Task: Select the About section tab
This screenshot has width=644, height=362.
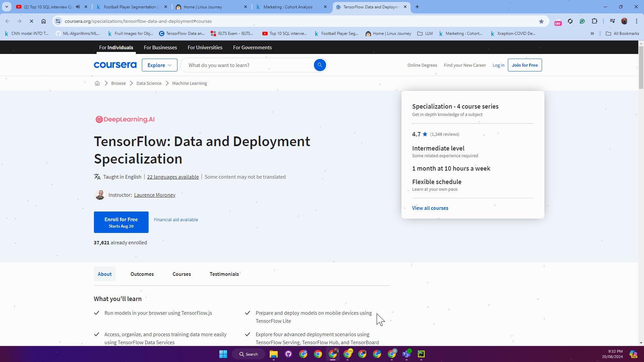Action: click(105, 274)
